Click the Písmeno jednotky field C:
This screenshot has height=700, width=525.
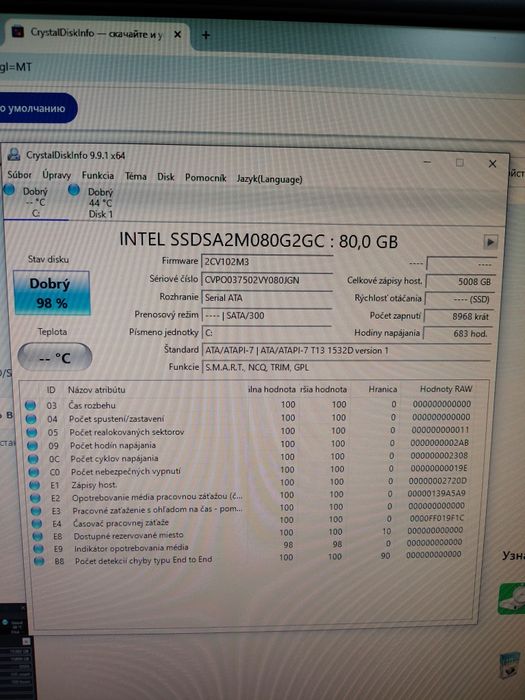pos(267,333)
